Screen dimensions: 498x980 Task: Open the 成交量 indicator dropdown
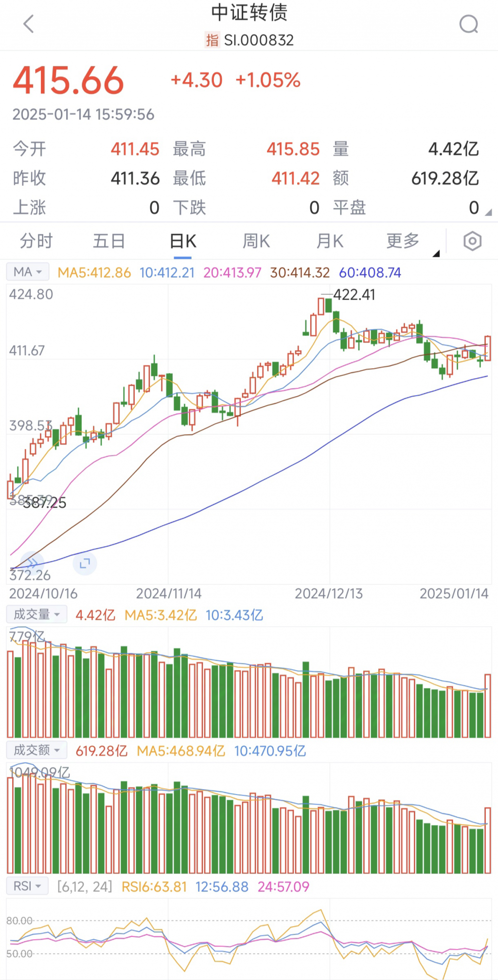[36, 615]
